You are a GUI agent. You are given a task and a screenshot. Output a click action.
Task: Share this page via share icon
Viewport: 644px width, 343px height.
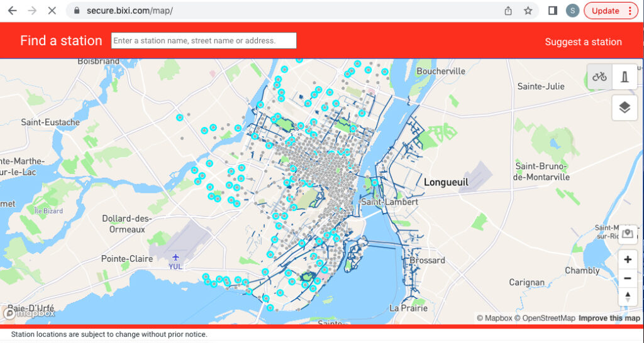point(508,11)
